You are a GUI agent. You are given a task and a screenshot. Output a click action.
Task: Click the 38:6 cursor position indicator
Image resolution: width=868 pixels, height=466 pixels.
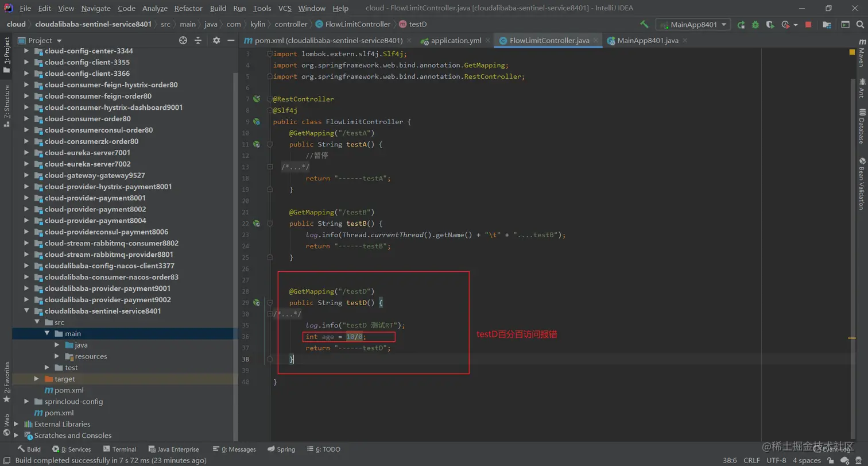click(730, 460)
